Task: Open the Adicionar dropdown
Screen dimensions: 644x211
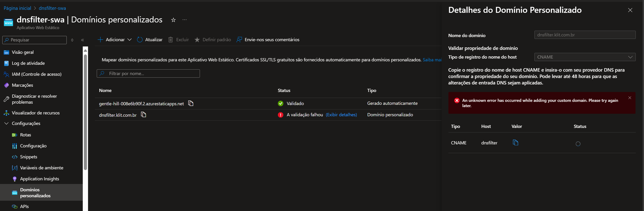Action: pos(114,40)
